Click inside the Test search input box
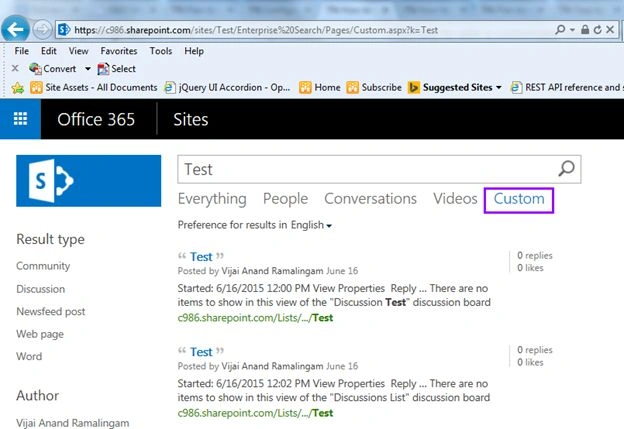This screenshot has height=429, width=624. click(x=366, y=169)
